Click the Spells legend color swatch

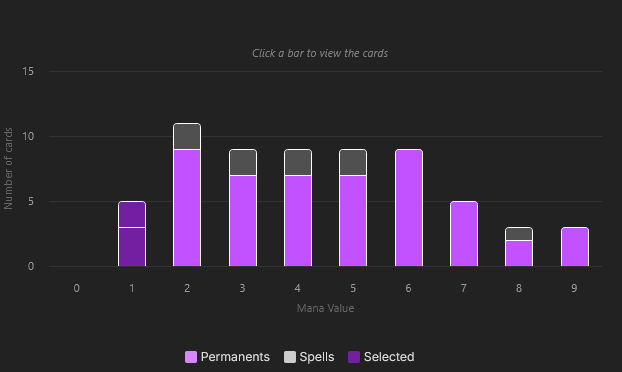click(290, 357)
